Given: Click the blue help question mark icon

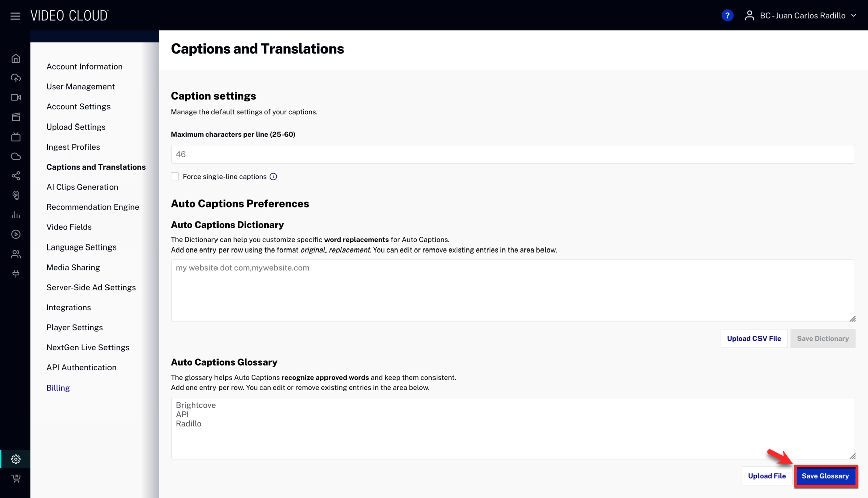Looking at the screenshot, I should 727,16.
